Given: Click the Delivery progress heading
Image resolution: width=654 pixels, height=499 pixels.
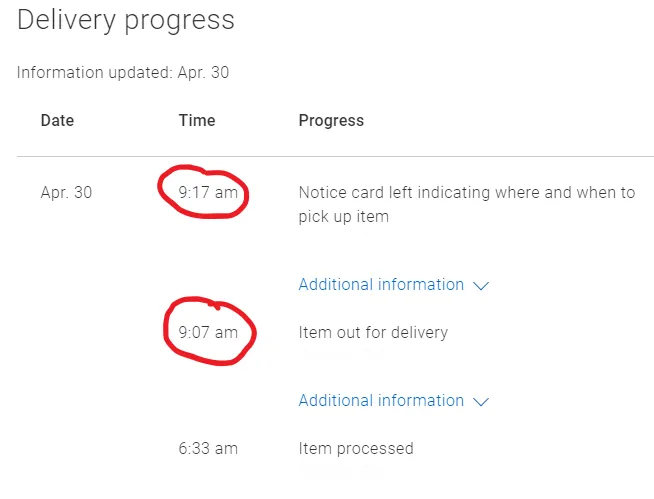Looking at the screenshot, I should 126,20.
